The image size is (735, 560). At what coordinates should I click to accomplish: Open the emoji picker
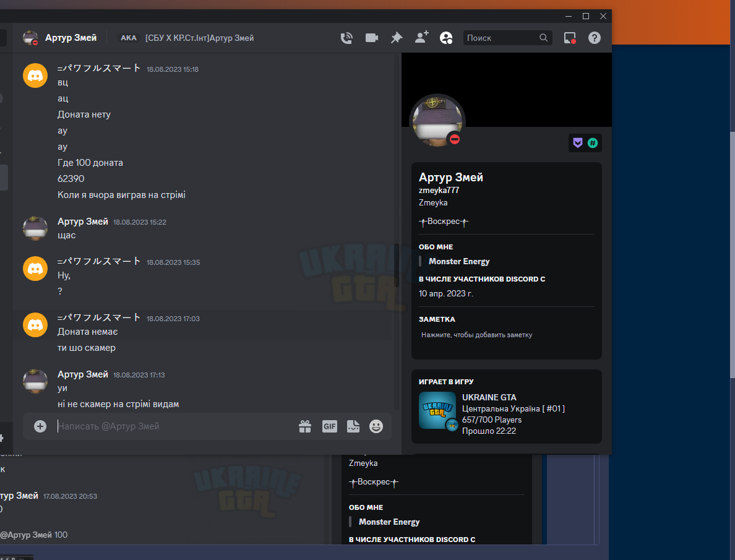tap(376, 426)
